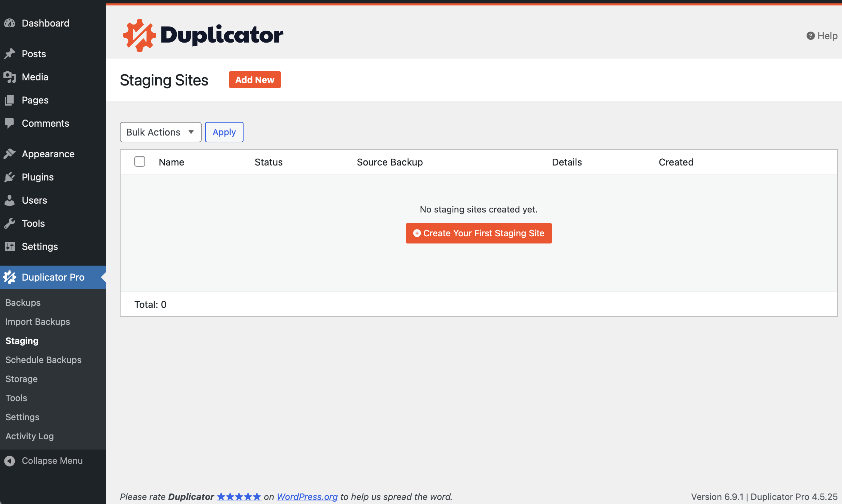This screenshot has height=504, width=842.
Task: Open the Bulk Actions dropdown
Action: coord(160,132)
